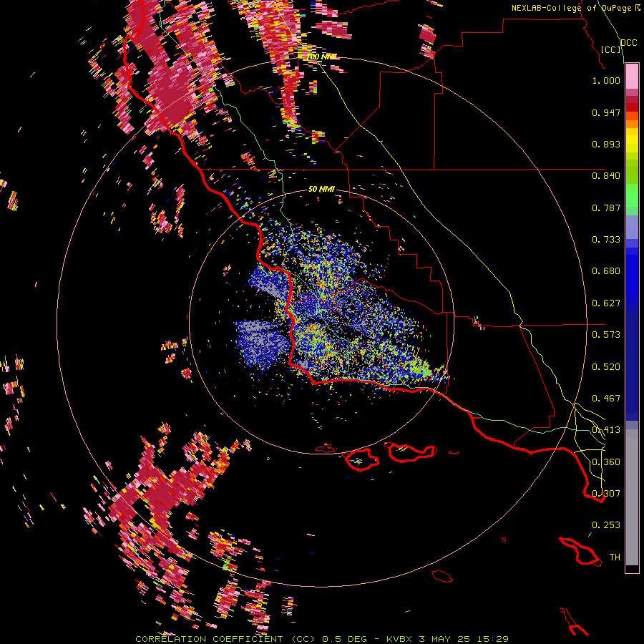Viewport: 644px width, 644px height.
Task: Click the 0.520 scale value
Action: 606,367
